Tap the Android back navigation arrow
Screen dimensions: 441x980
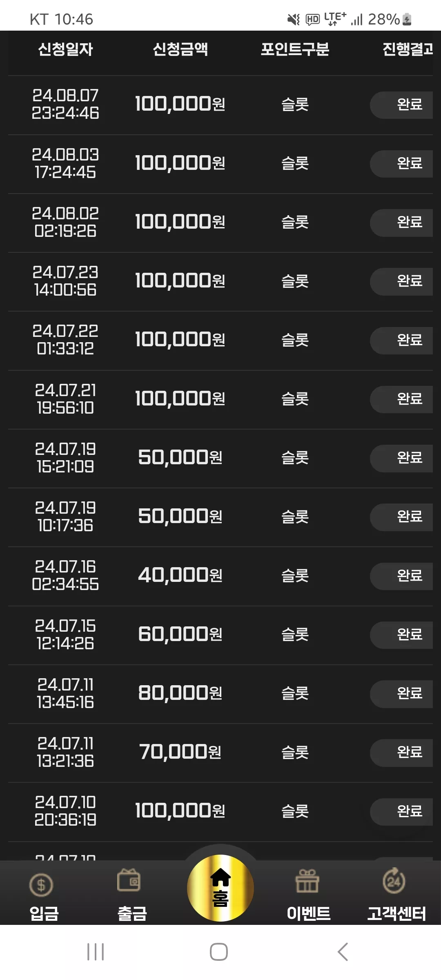(x=343, y=952)
